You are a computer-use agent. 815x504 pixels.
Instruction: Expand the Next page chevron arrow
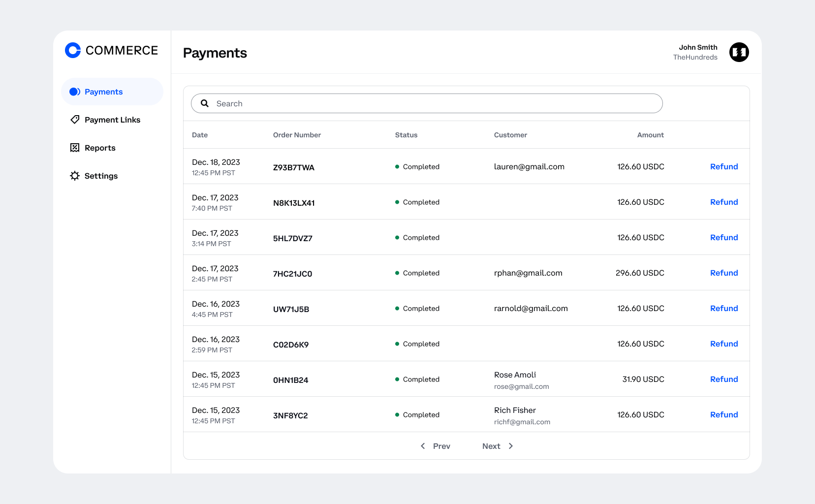point(511,446)
